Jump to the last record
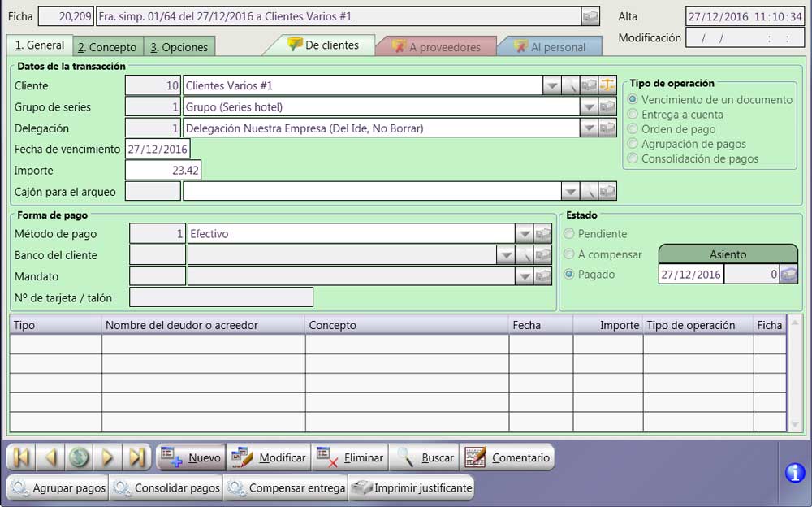812x507 pixels. point(136,457)
